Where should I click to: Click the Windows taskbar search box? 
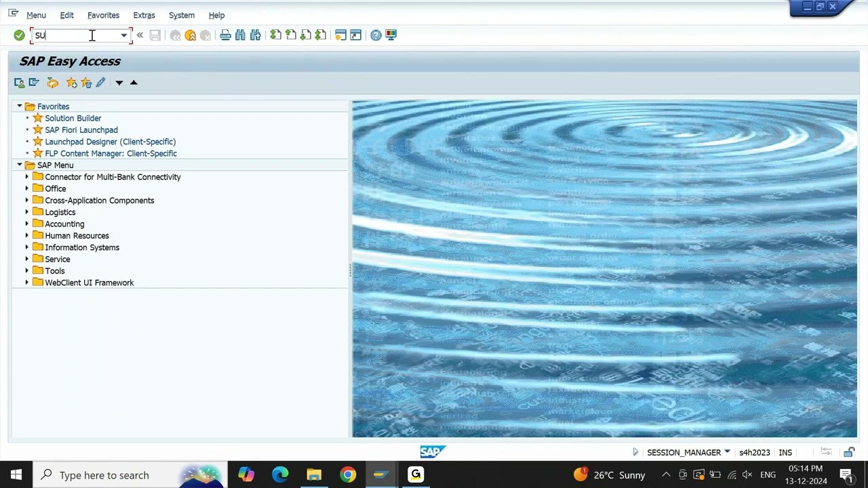[x=130, y=475]
